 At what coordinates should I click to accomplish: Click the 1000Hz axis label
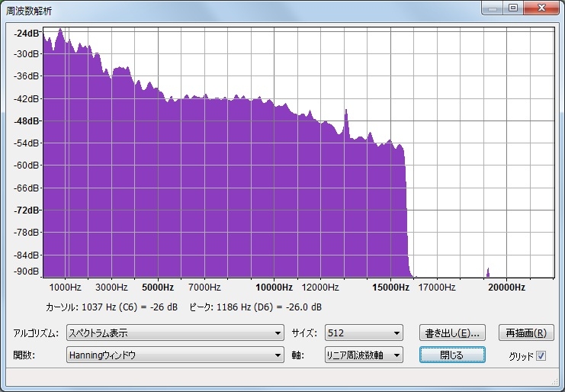[x=66, y=288]
